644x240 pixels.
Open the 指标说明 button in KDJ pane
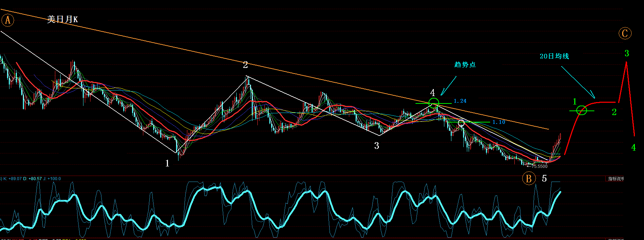(615, 179)
